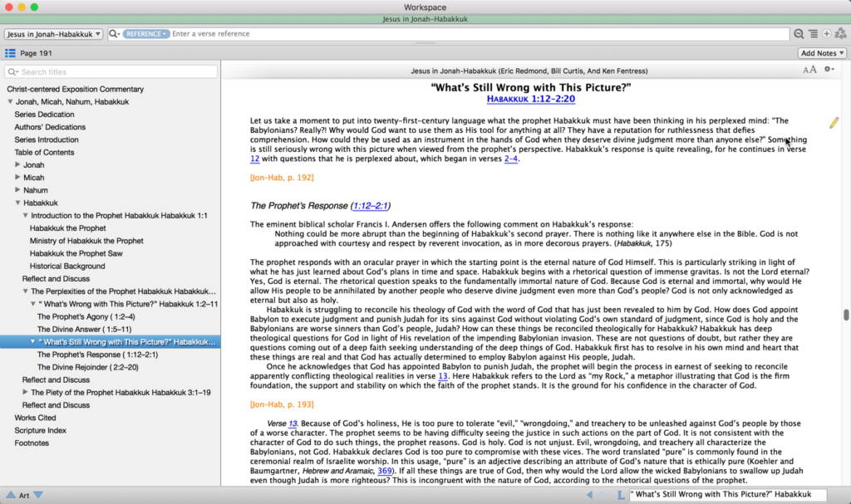
Task: Click the yellow highlighter pencil icon
Action: click(834, 123)
